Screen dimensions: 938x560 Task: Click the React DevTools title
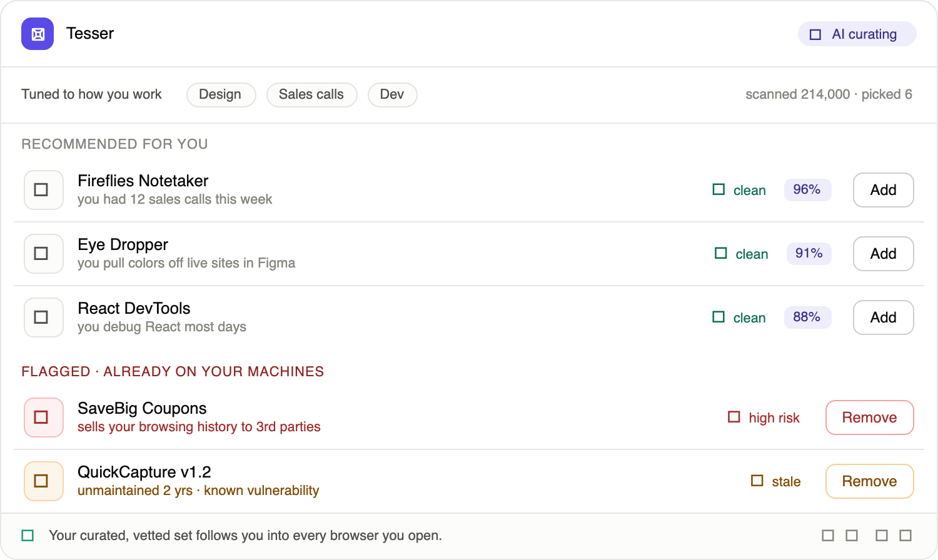point(134,309)
